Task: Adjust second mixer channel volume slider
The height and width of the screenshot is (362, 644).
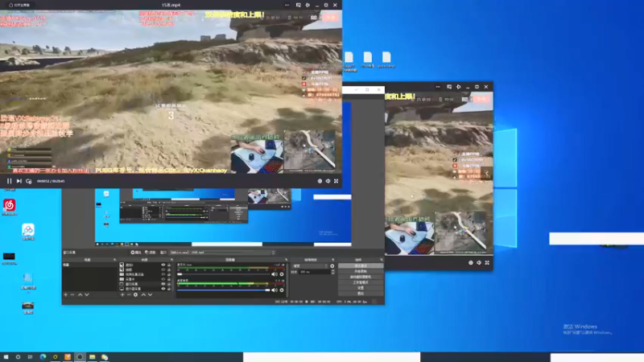Action: [x=224, y=290]
